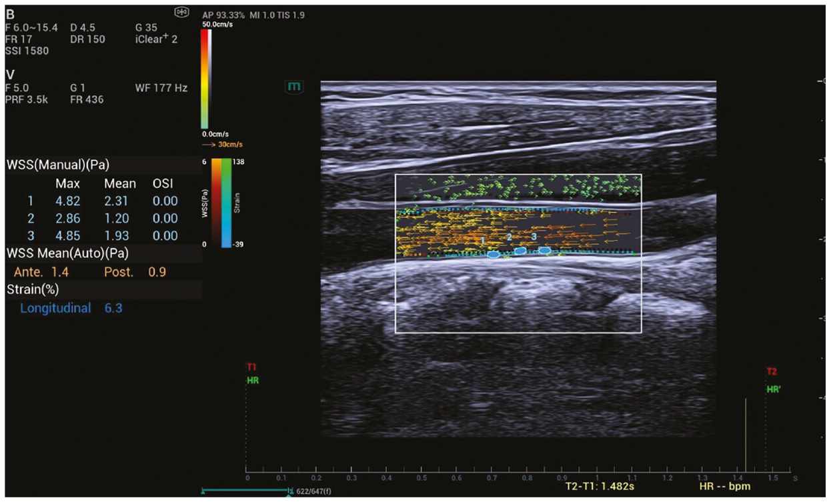Click the Ante. value 1.4
This screenshot has height=504, width=829.
(x=60, y=272)
